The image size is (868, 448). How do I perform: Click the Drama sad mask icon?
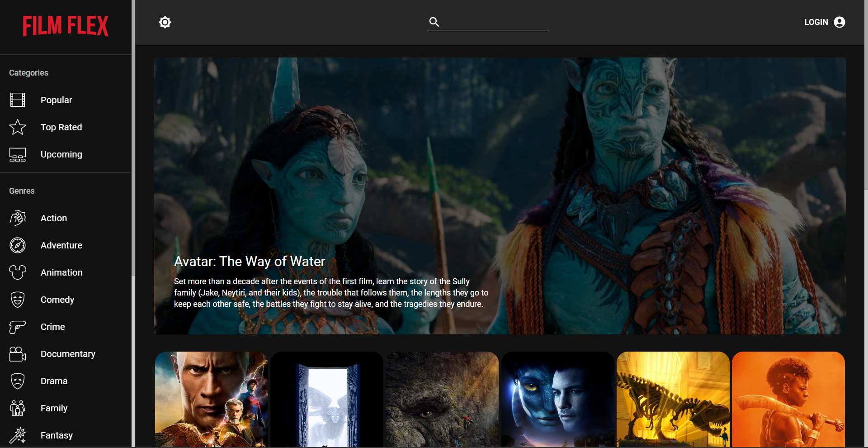point(18,381)
